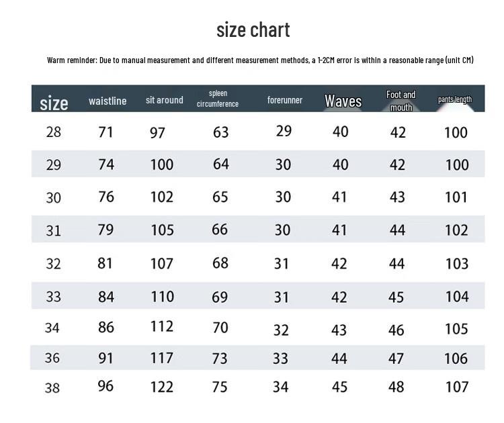
Task: Select the "forerunner" column header
Action: pyautogui.click(x=285, y=100)
